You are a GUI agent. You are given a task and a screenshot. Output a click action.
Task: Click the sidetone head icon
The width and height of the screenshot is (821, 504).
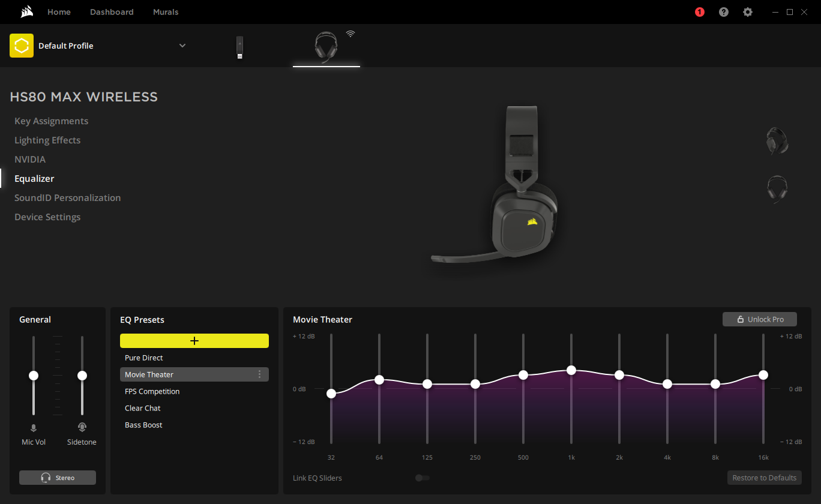(x=82, y=427)
